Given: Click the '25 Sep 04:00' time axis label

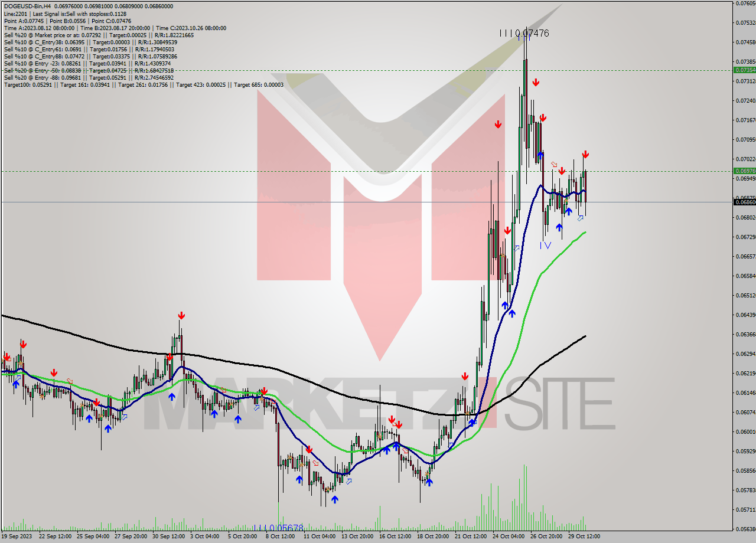Looking at the screenshot, I should (x=93, y=537).
